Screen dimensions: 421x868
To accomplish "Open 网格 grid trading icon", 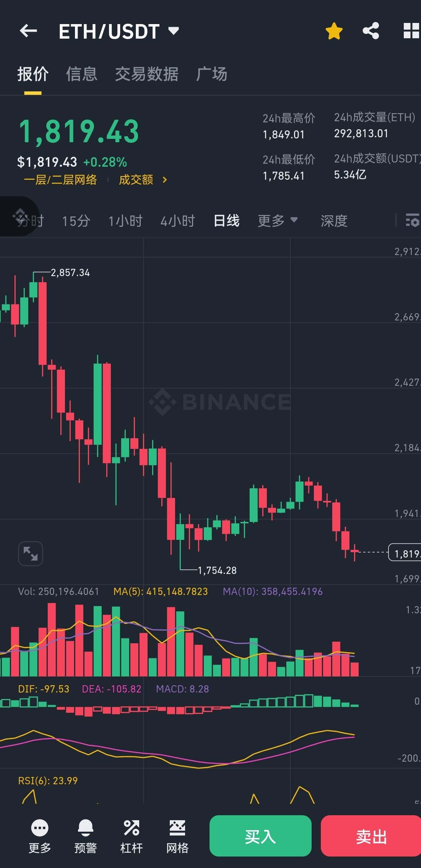I will [x=177, y=837].
